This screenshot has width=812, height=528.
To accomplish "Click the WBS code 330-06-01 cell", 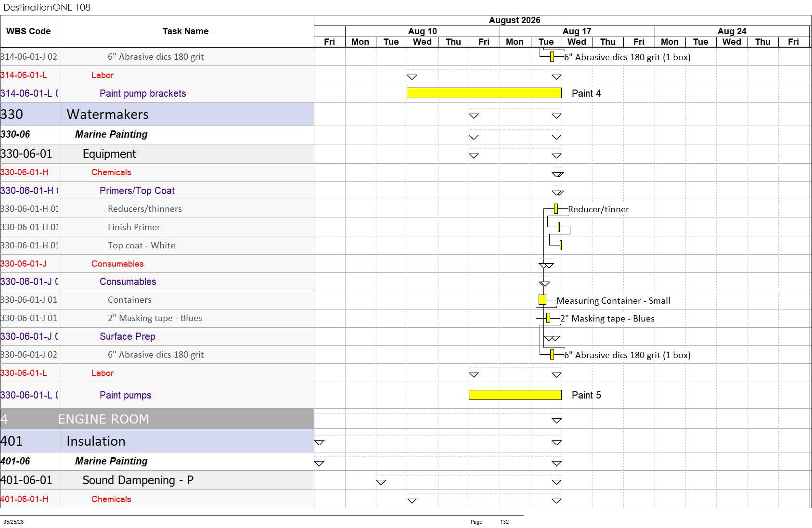I will [29, 154].
